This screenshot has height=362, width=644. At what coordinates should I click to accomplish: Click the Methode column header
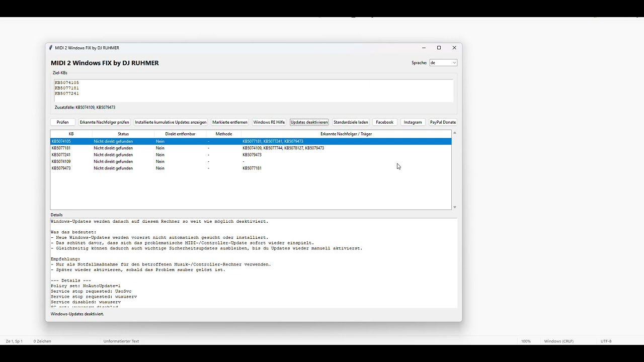224,134
